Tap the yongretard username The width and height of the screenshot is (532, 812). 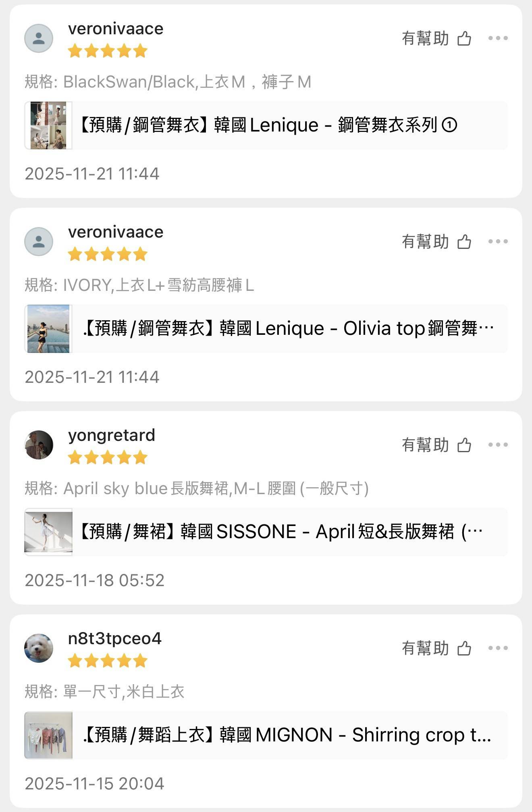pyautogui.click(x=112, y=435)
